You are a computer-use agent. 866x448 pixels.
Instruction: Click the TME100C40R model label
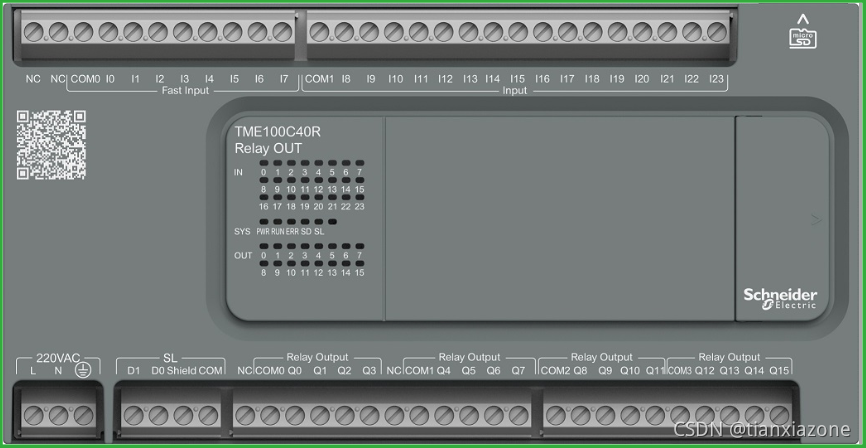(x=277, y=132)
